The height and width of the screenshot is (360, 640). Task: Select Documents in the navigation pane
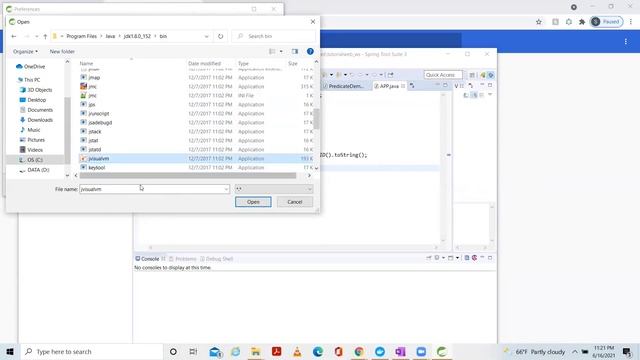[x=40, y=110]
